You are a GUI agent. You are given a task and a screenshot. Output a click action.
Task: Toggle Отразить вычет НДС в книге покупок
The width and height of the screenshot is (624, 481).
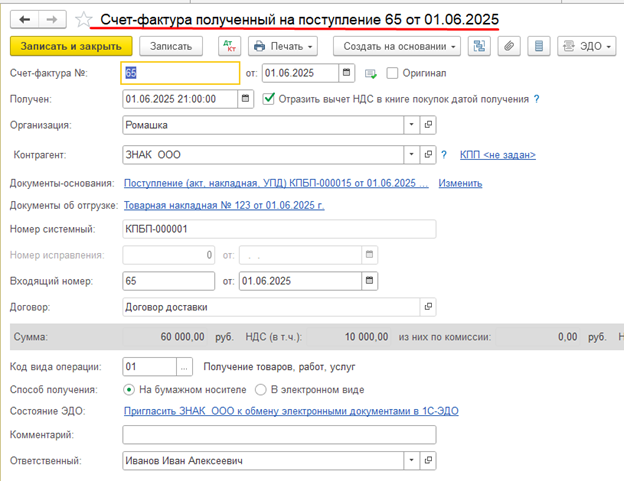(269, 98)
